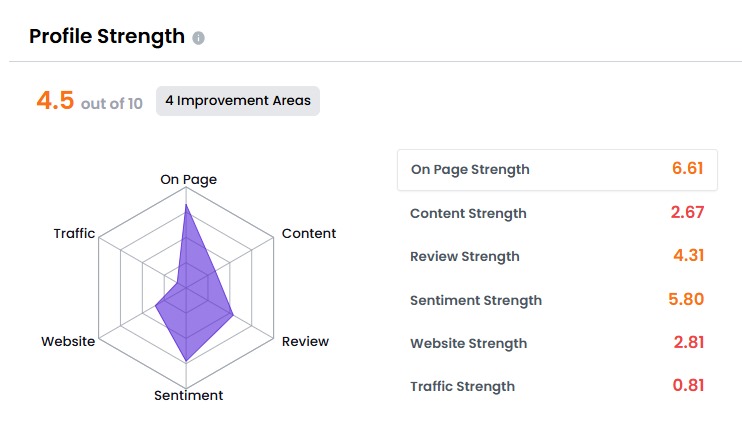Click the Website axis label on radar
Image resolution: width=742 pixels, height=439 pixels.
click(x=68, y=342)
